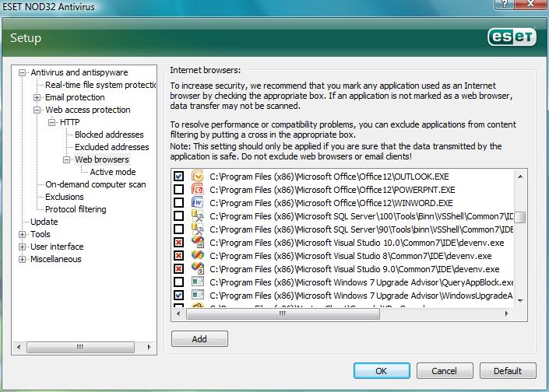Select the Update tree item

click(44, 222)
